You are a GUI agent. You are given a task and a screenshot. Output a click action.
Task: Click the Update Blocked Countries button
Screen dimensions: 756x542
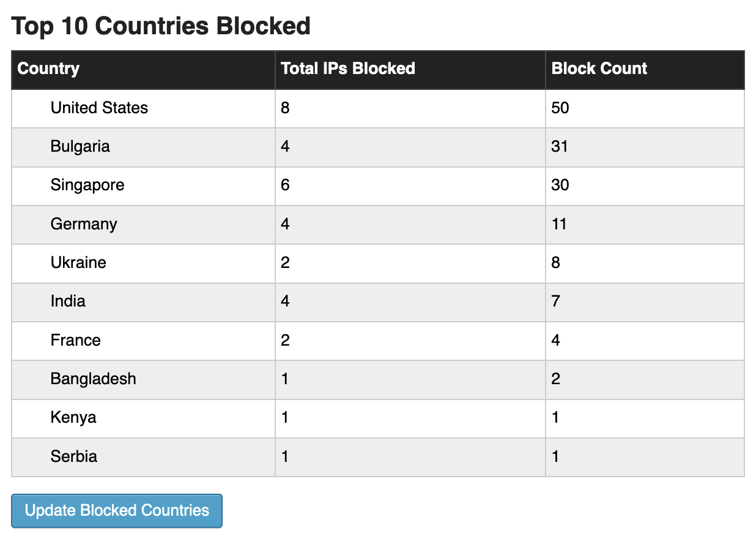(117, 511)
